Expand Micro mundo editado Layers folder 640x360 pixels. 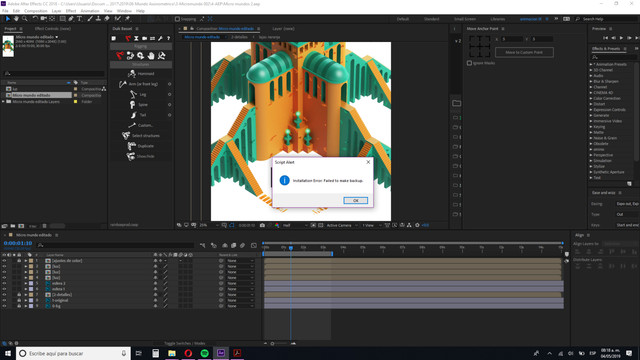3,102
